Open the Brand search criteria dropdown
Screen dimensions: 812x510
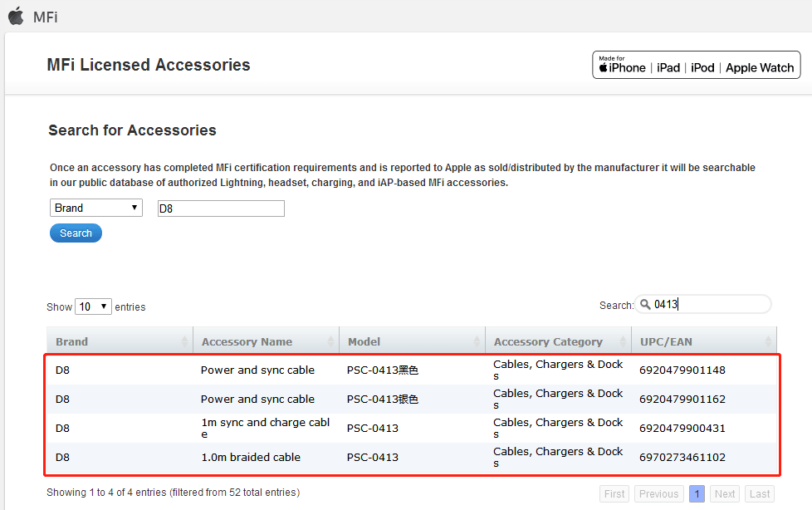coord(95,208)
